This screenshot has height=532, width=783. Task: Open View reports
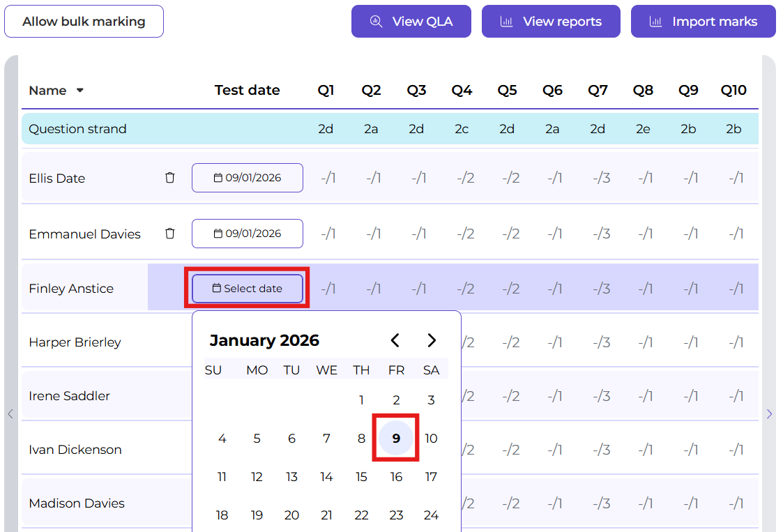point(551,22)
